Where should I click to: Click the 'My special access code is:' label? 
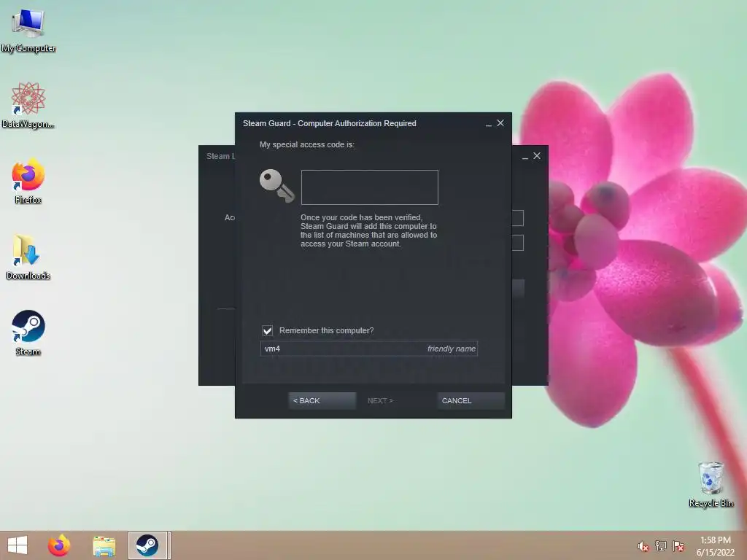point(307,144)
